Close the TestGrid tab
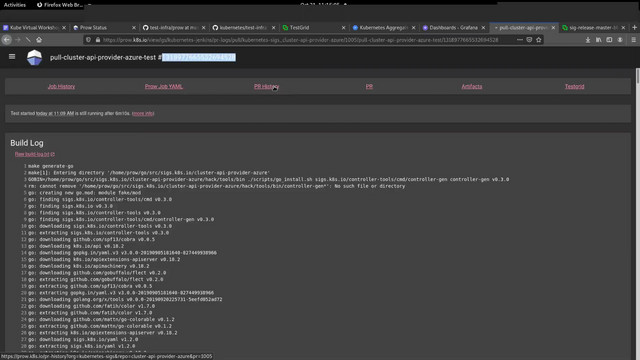The height and width of the screenshot is (360, 640). (x=343, y=27)
